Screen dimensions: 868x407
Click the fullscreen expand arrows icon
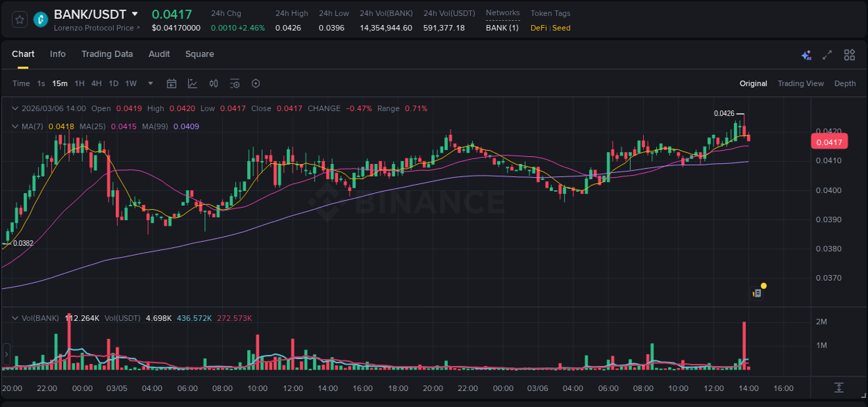826,54
